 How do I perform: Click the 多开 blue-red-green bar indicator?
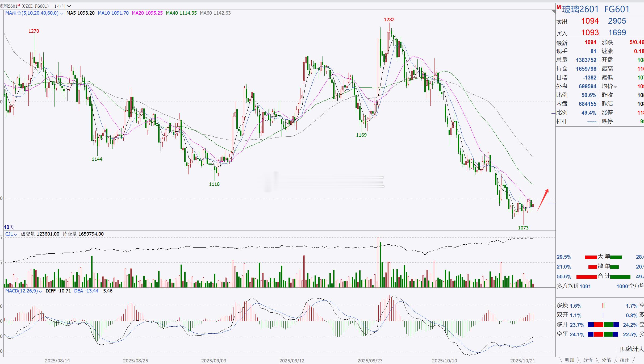[x=603, y=325]
